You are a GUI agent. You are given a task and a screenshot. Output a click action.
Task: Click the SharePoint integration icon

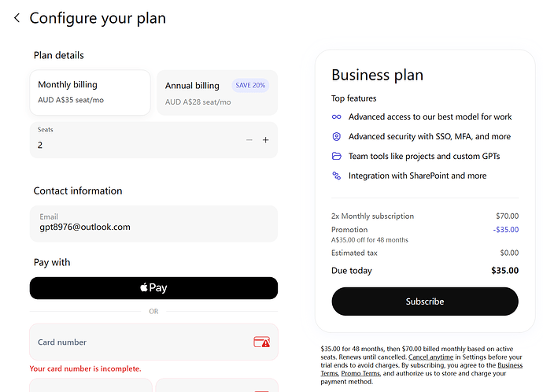tap(337, 176)
